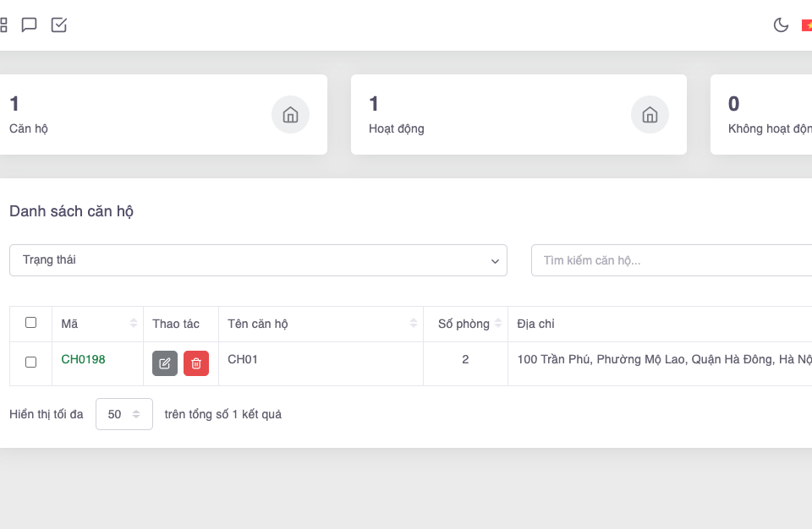This screenshot has height=529, width=812.
Task: Click the Vietnamese flag language icon
Action: [x=806, y=25]
